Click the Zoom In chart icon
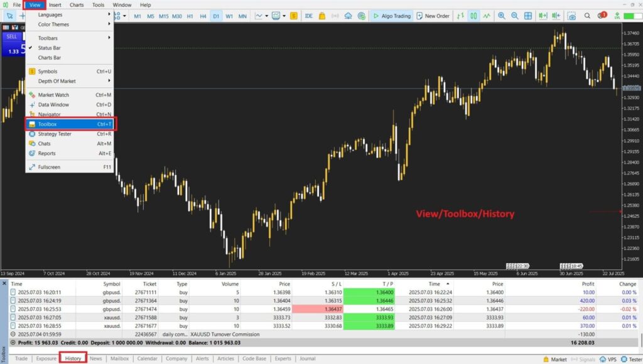The height and width of the screenshot is (364, 643). 502,16
